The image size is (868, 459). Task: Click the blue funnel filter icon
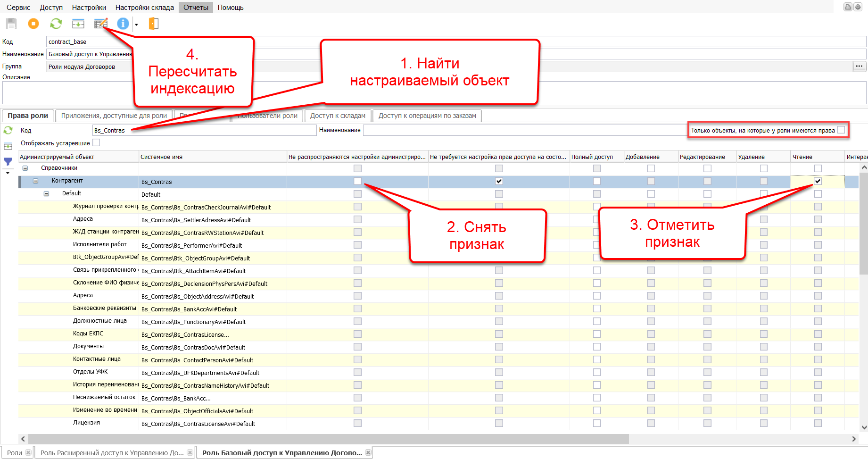(x=8, y=161)
